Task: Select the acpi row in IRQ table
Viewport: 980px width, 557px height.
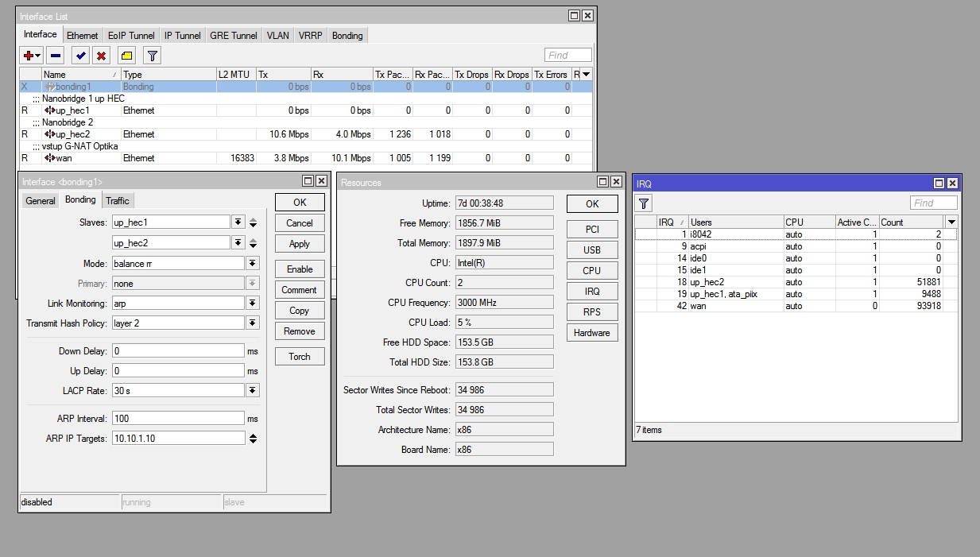Action: pos(796,246)
